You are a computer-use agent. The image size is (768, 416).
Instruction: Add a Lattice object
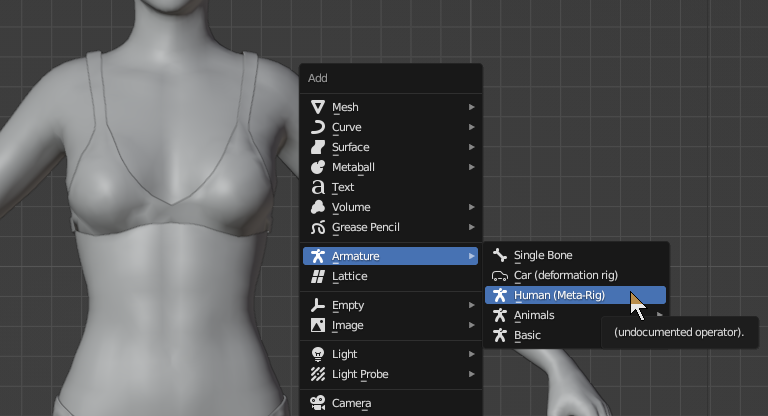(x=390, y=276)
